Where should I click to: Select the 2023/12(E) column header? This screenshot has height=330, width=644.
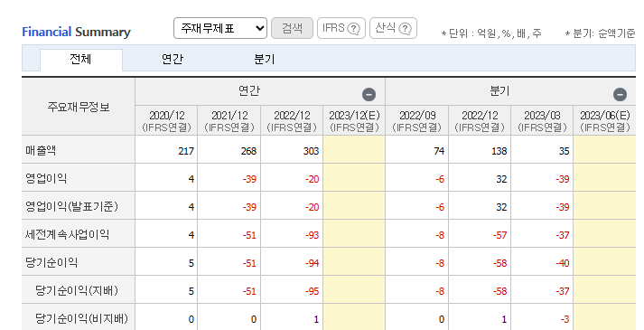pos(354,120)
